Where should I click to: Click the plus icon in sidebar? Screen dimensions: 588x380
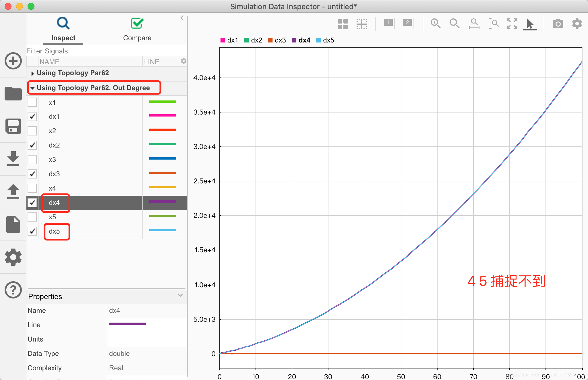13,61
